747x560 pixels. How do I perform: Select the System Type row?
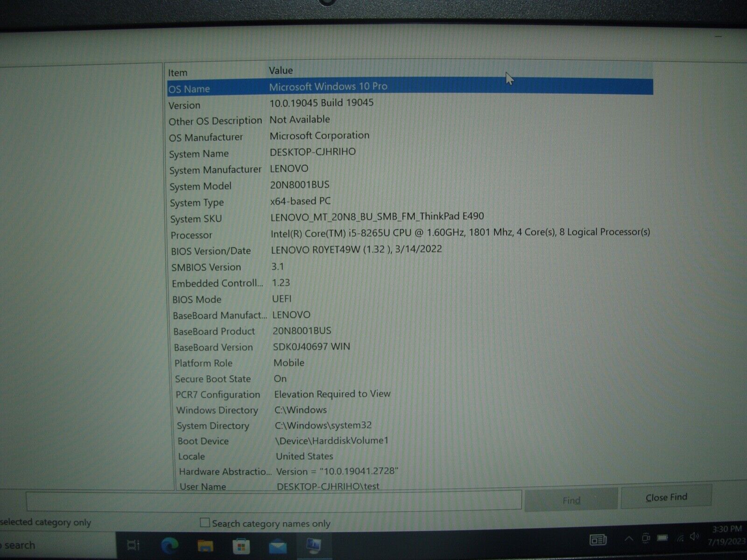[x=410, y=202]
